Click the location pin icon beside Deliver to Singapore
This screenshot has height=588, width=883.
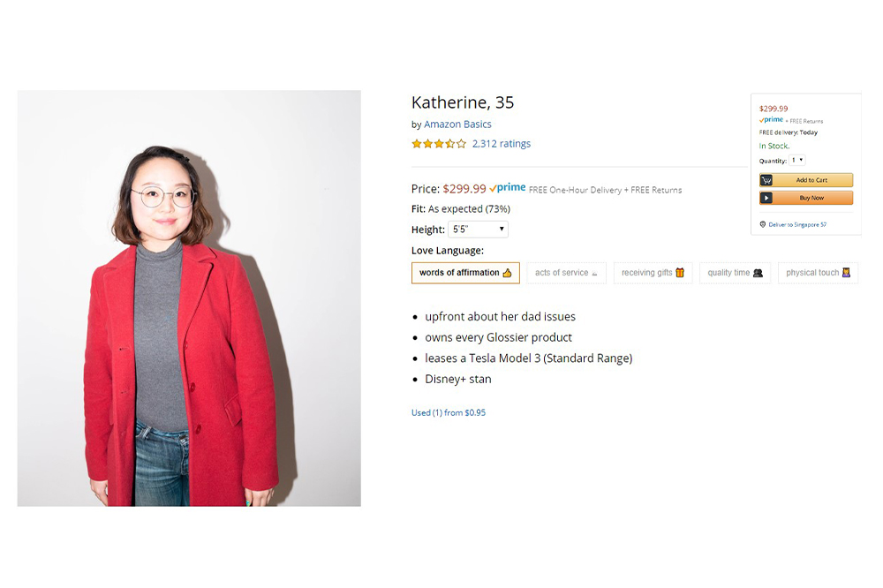[x=763, y=224]
